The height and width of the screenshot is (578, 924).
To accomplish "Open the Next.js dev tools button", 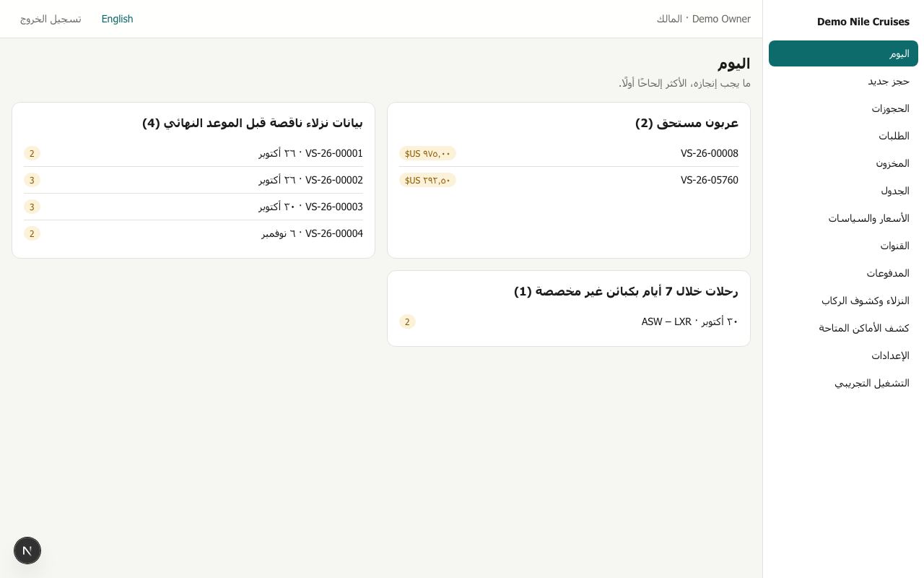I will (x=27, y=551).
